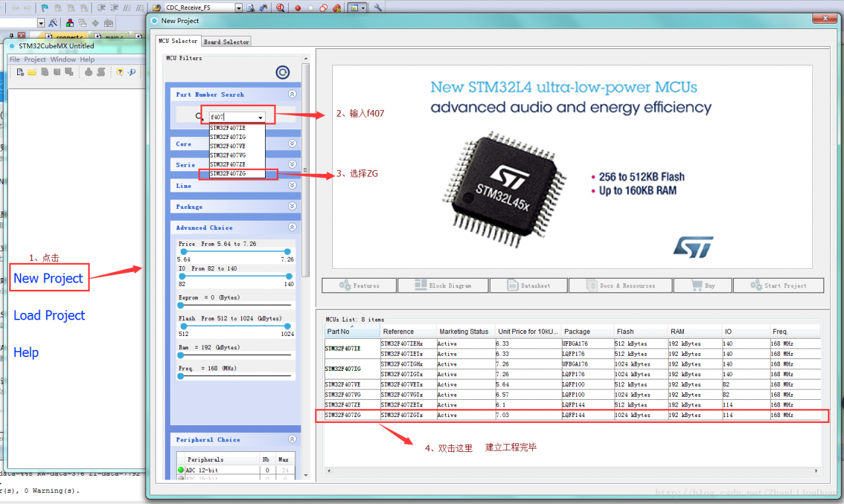Collapse the Advanced Choice section
844x504 pixels.
[292, 227]
